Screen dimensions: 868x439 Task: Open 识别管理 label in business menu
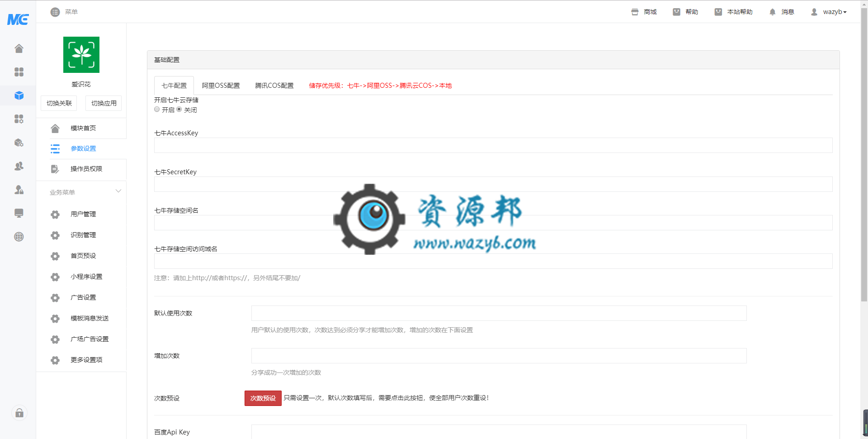(83, 235)
